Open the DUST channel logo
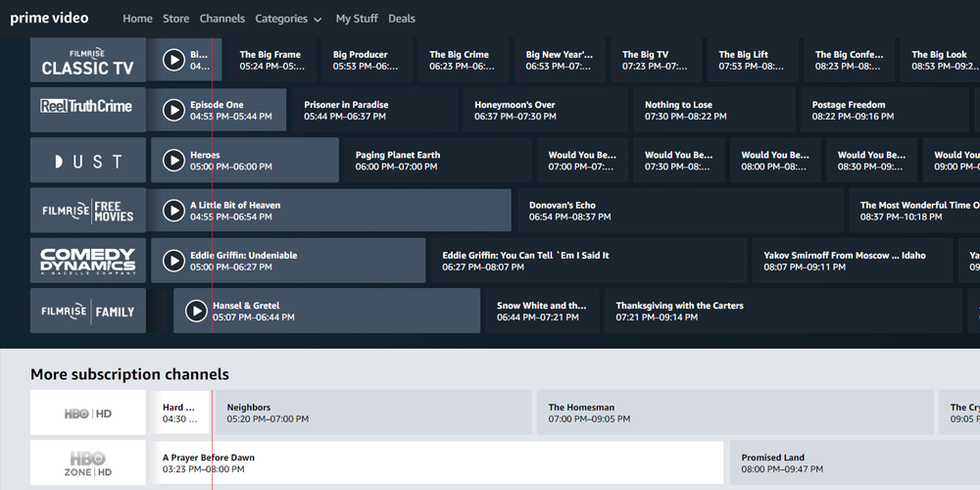Screen dimensions: 980x490 click(x=88, y=160)
